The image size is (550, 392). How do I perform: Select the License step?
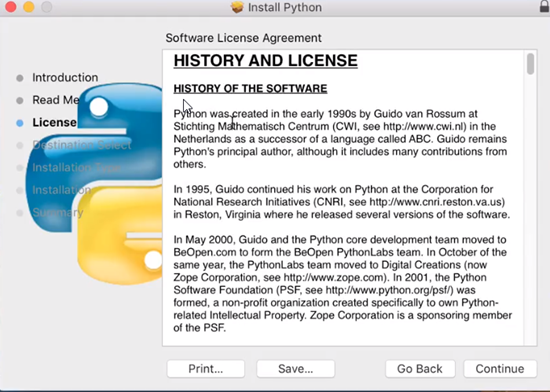click(54, 122)
